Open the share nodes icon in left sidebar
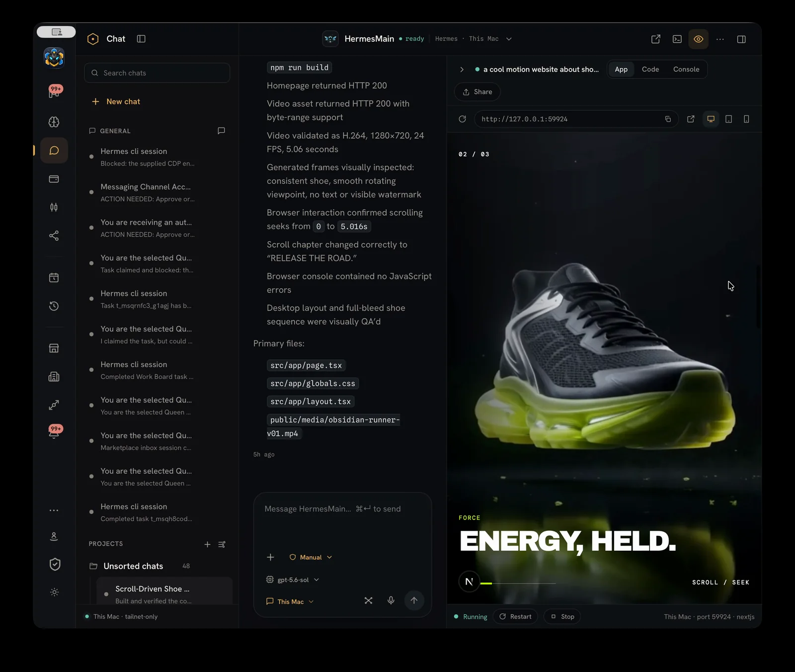 54,236
